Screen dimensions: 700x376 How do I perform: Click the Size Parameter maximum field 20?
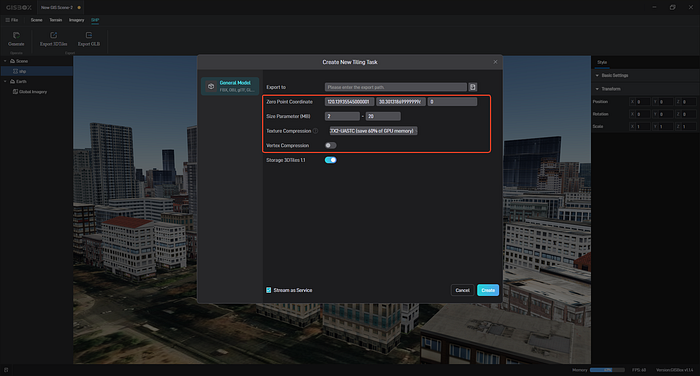tap(383, 116)
